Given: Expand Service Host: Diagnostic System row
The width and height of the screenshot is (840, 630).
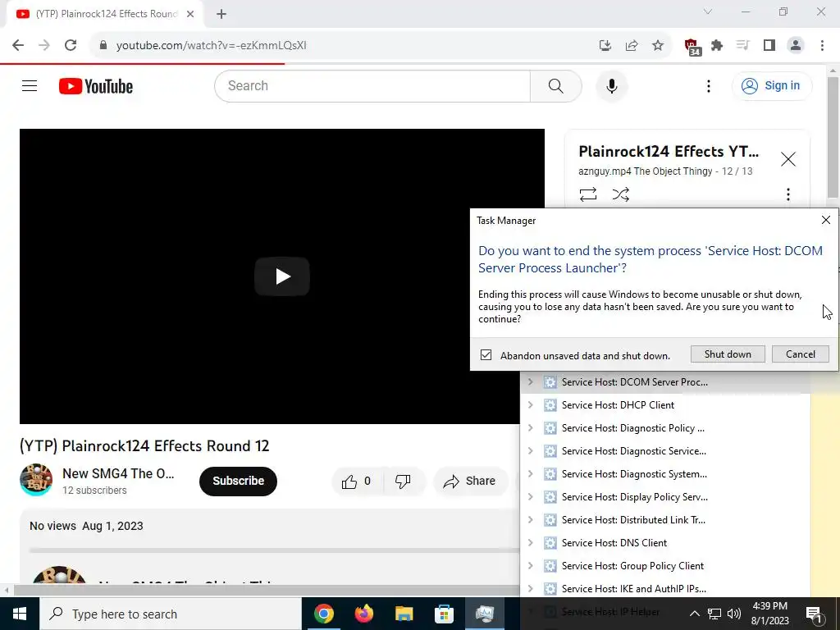Looking at the screenshot, I should [x=531, y=474].
